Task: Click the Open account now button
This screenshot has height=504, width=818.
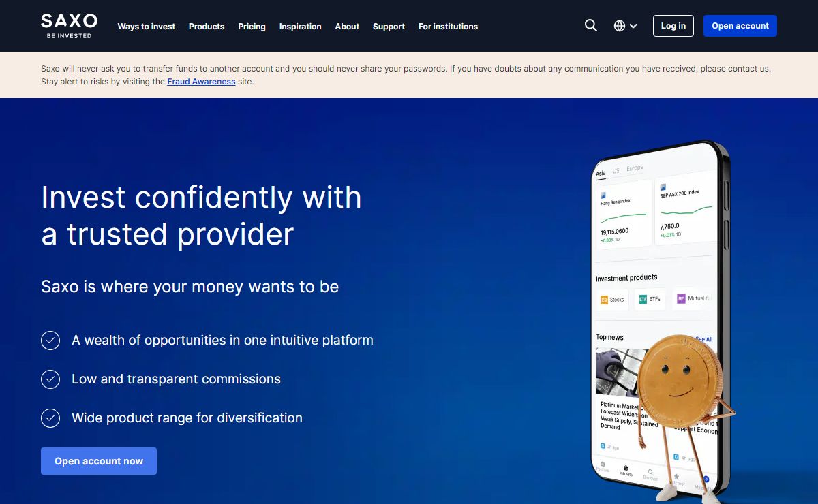Action: tap(99, 461)
